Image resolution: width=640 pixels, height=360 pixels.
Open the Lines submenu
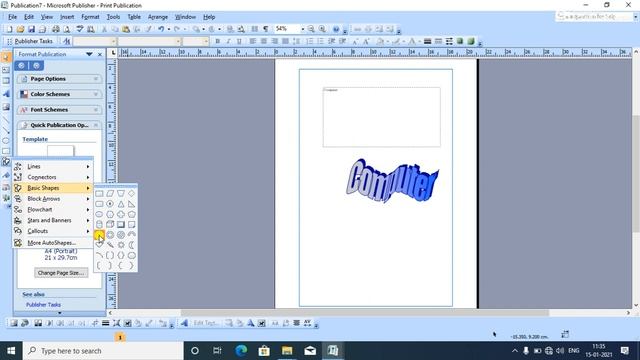point(52,167)
